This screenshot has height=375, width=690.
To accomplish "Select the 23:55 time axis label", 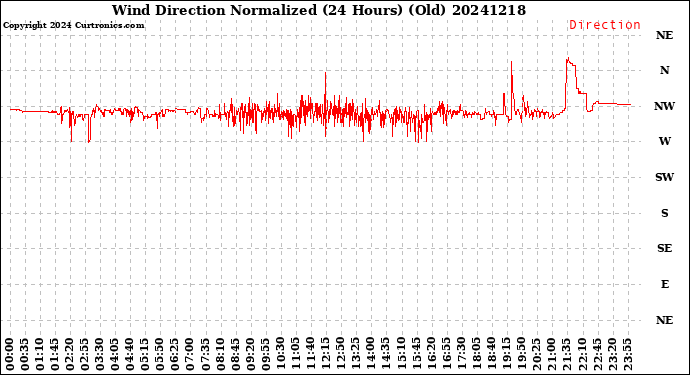I will click(x=627, y=355).
